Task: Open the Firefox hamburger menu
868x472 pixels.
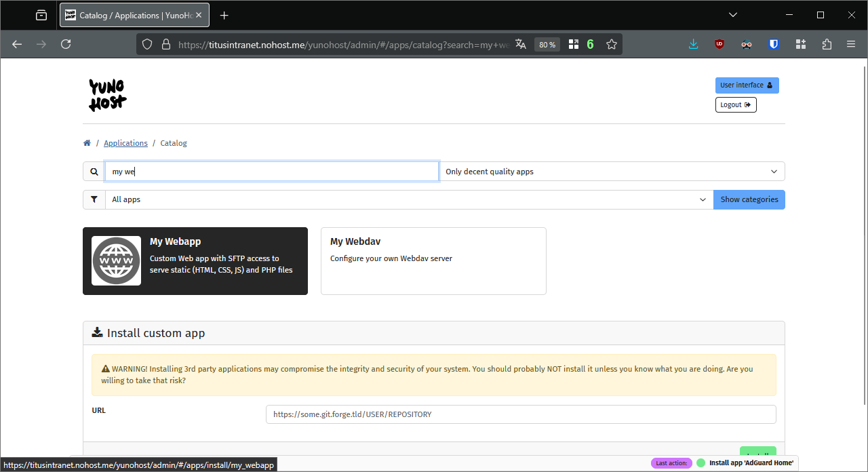Action: tap(851, 44)
